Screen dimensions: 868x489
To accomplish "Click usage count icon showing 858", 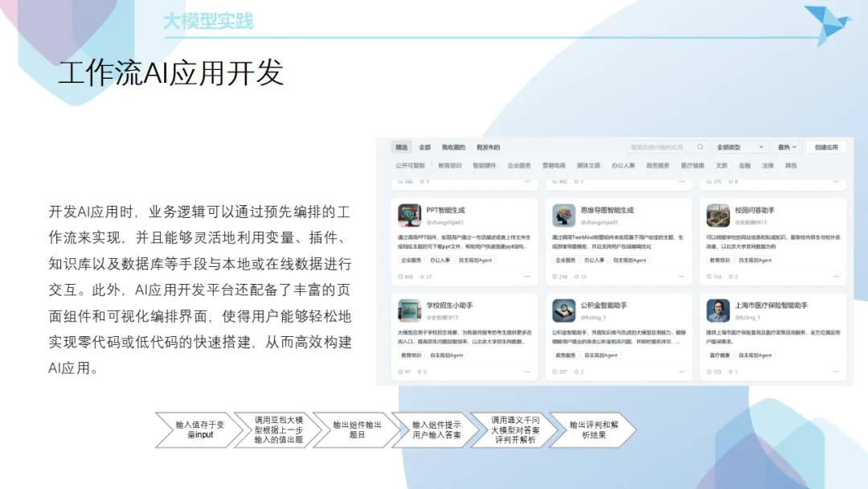I will (400, 277).
